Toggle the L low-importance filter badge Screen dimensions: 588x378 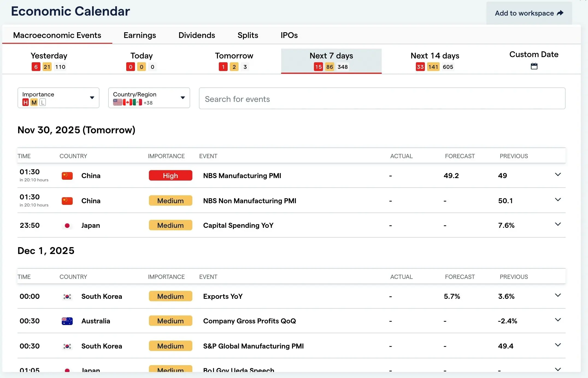[x=43, y=102]
